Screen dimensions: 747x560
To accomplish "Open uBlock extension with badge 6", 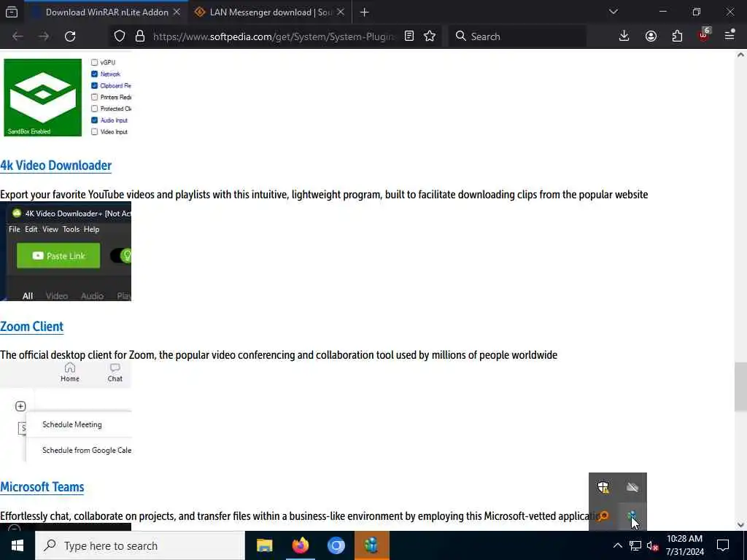I will click(x=704, y=35).
